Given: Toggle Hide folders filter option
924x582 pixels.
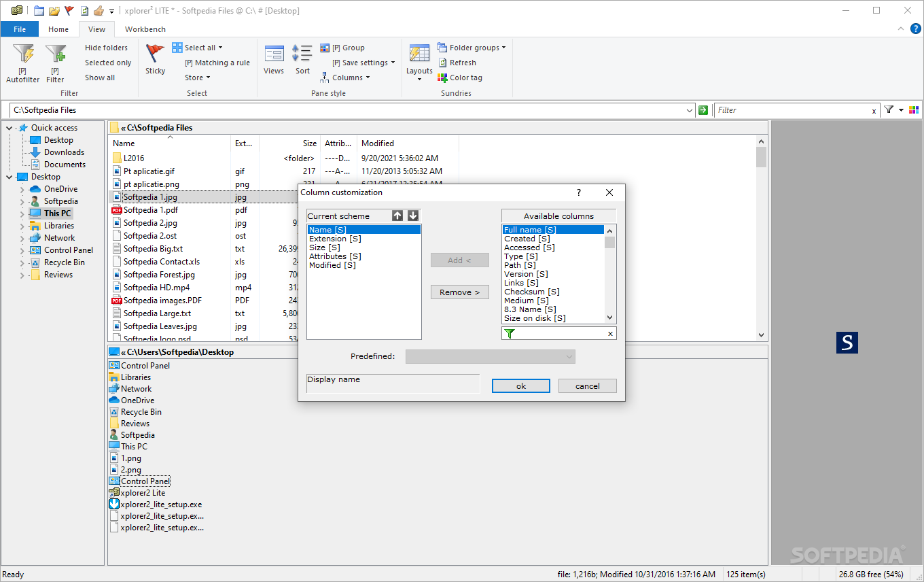Looking at the screenshot, I should 106,48.
